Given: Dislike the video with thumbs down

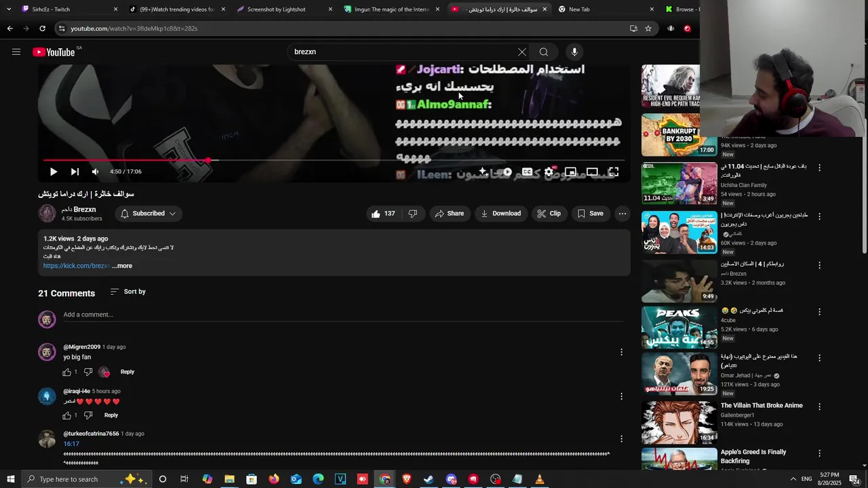Looking at the screenshot, I should tap(412, 213).
